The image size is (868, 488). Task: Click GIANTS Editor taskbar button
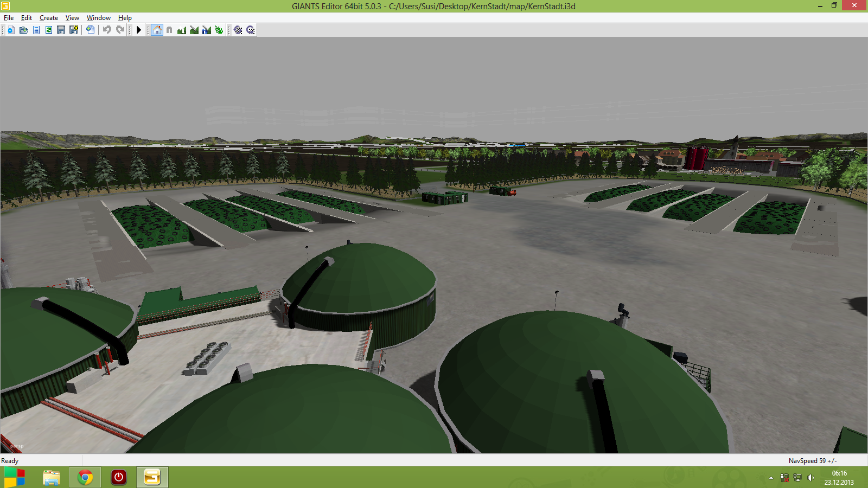click(x=152, y=477)
